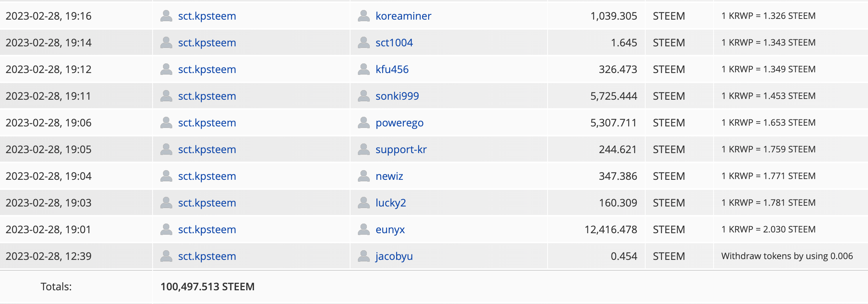Screen dimensions: 868x304
Task: Click the profile icon beside kfu456
Action: (363, 69)
